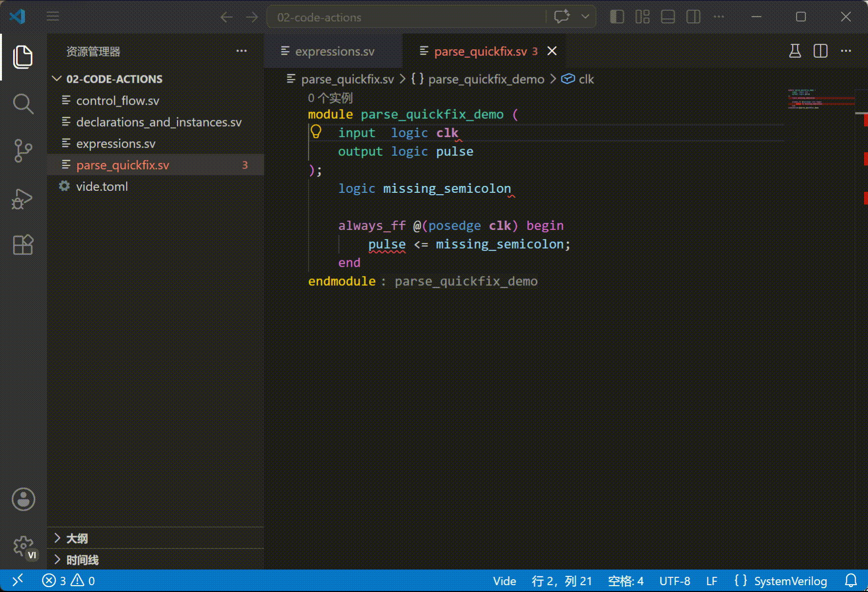Open the Run and Debug view
This screenshot has width=868, height=592.
pyautogui.click(x=23, y=198)
